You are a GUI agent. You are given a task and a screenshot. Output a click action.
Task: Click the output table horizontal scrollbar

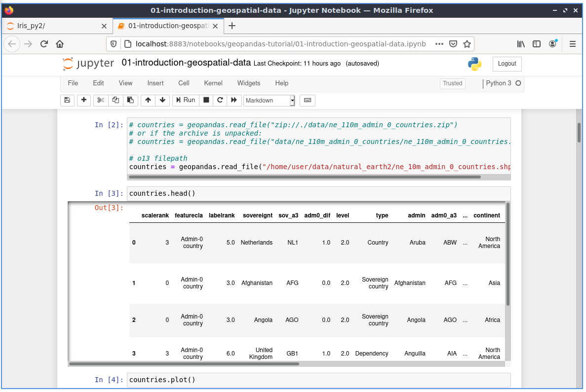pyautogui.click(x=185, y=365)
